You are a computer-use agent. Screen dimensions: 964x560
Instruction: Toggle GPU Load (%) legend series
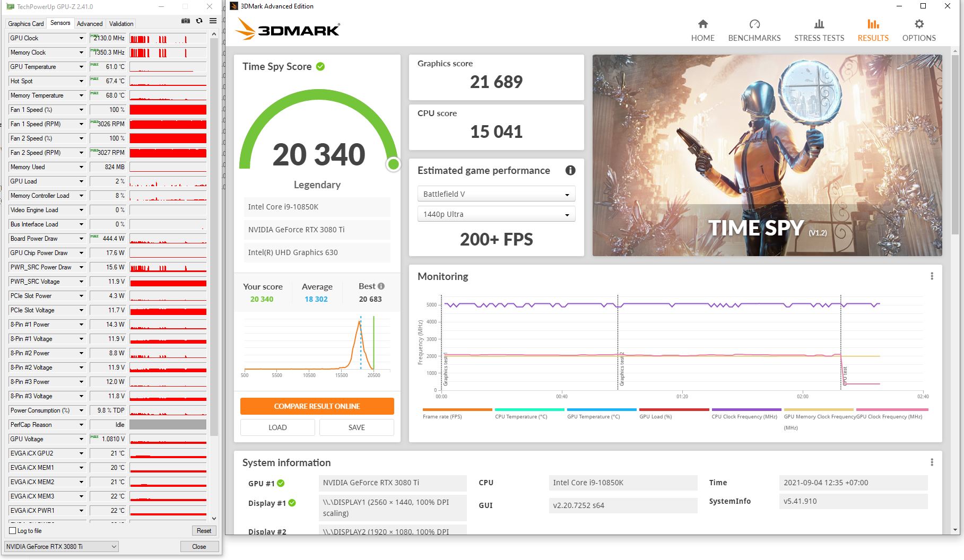(x=674, y=413)
